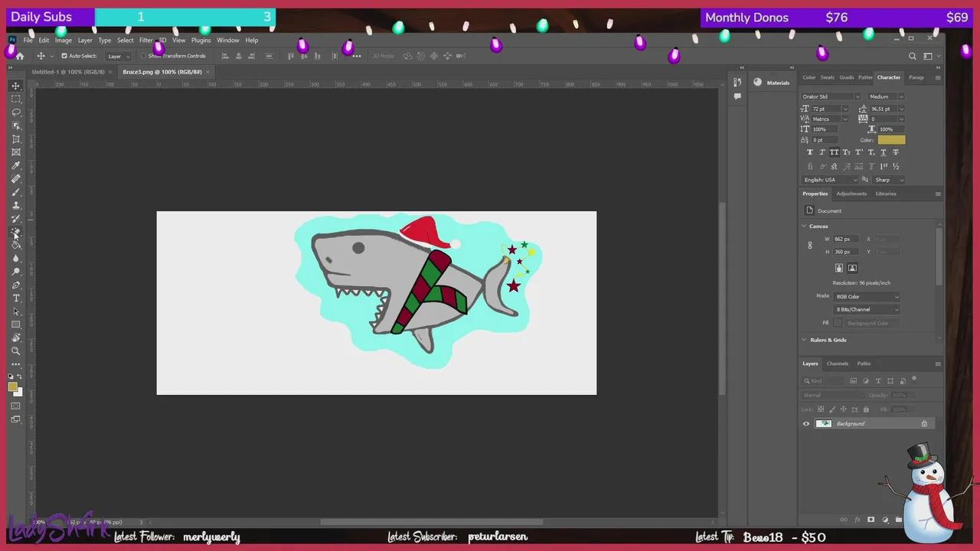Click the Background layer thumbnail

pos(824,424)
